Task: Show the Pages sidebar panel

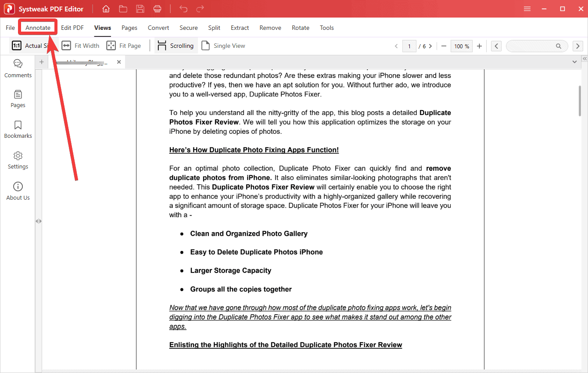Action: [x=18, y=99]
